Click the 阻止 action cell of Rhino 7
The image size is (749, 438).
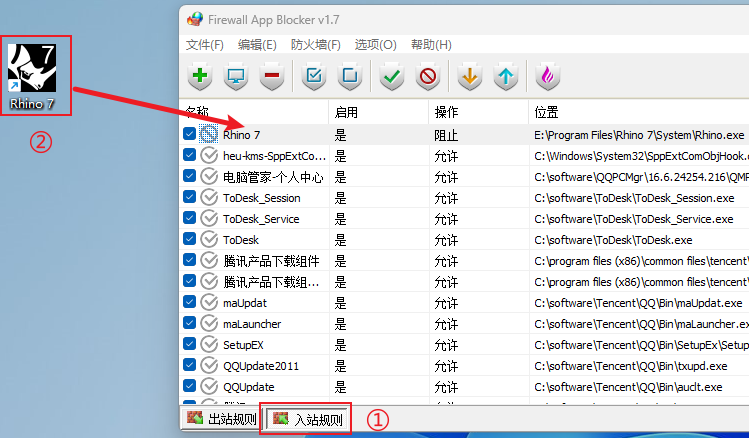click(x=446, y=135)
